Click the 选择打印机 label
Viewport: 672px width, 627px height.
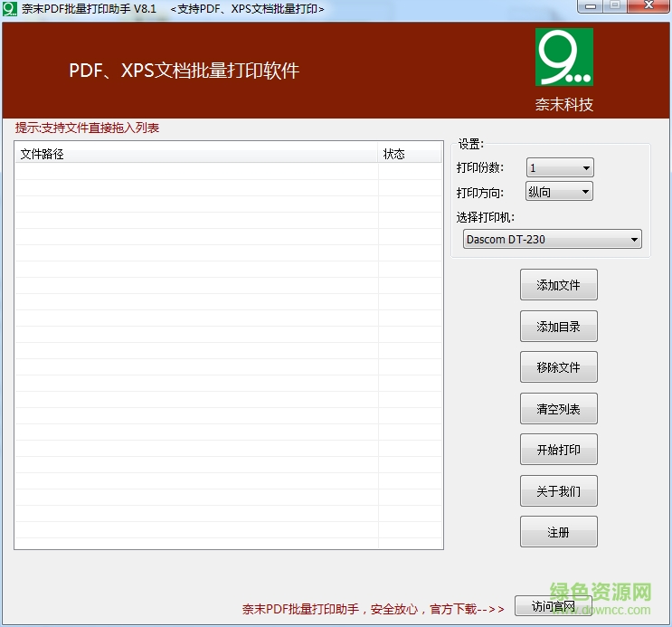click(x=485, y=217)
